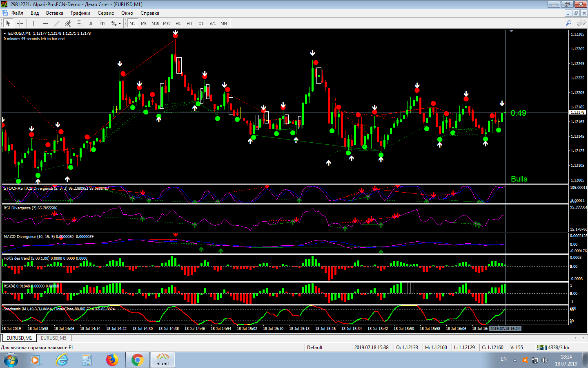588x368 pixels.
Task: Open the Справка menu
Action: [150, 13]
